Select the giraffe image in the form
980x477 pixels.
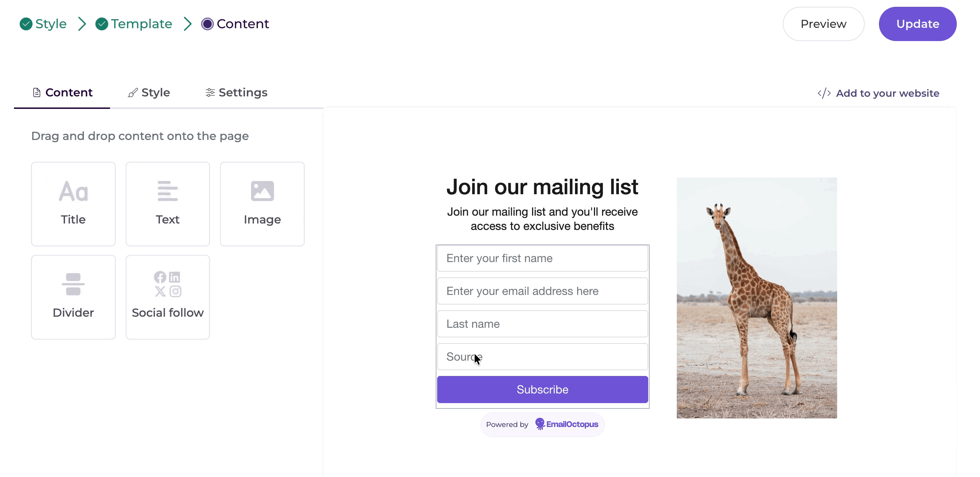(x=756, y=298)
